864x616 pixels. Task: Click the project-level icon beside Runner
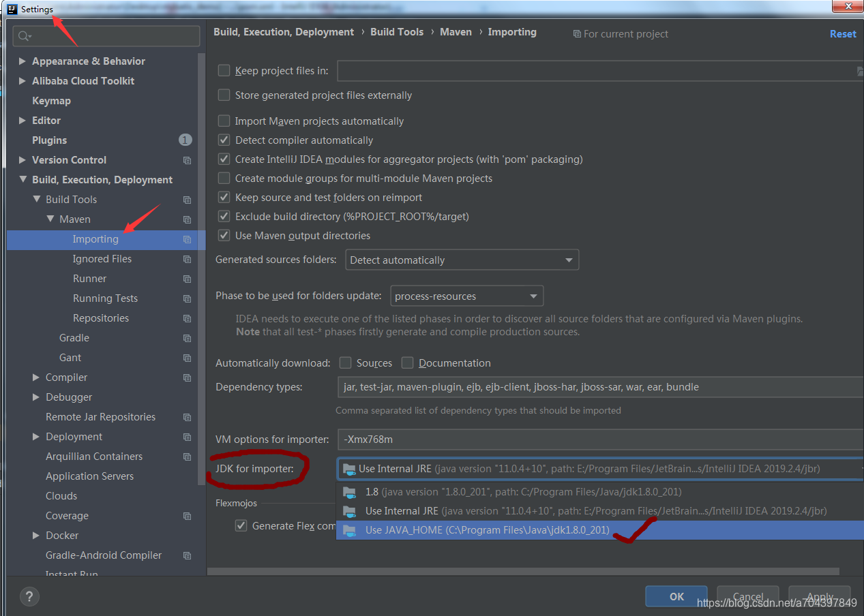187,279
